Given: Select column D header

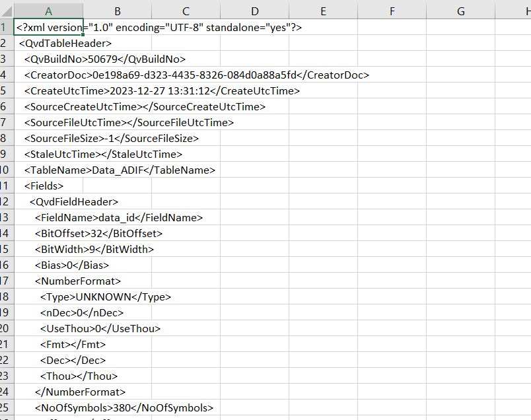Looking at the screenshot, I should [254, 11].
